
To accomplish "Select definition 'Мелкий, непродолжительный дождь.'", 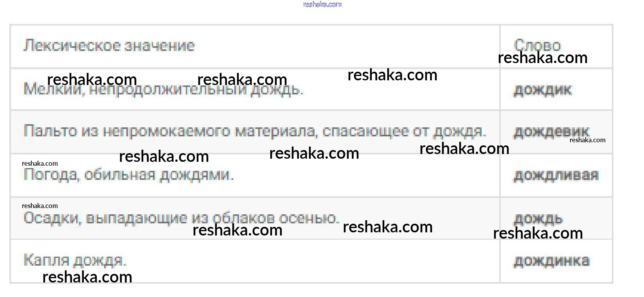I will coord(163,89).
